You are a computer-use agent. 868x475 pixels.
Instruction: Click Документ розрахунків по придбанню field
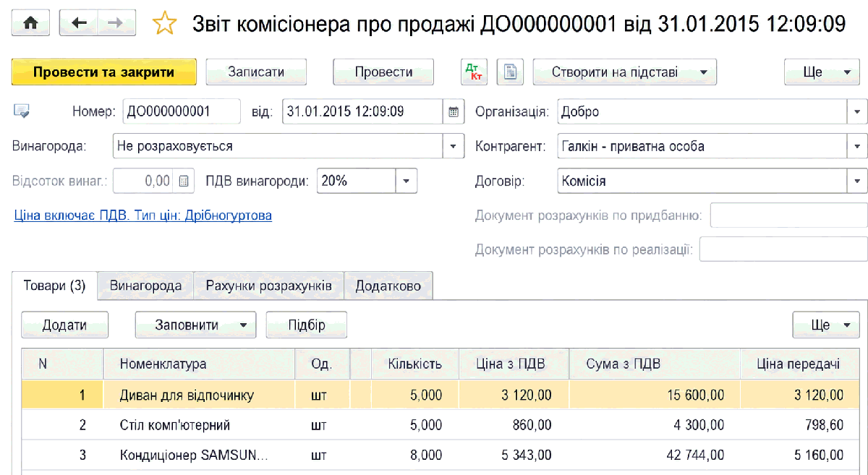(x=788, y=215)
